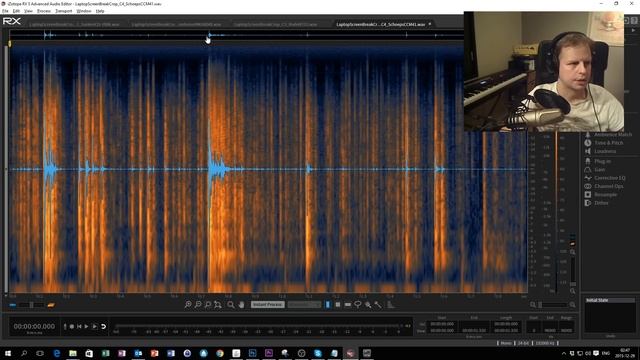Open the Edit menu

click(16, 11)
